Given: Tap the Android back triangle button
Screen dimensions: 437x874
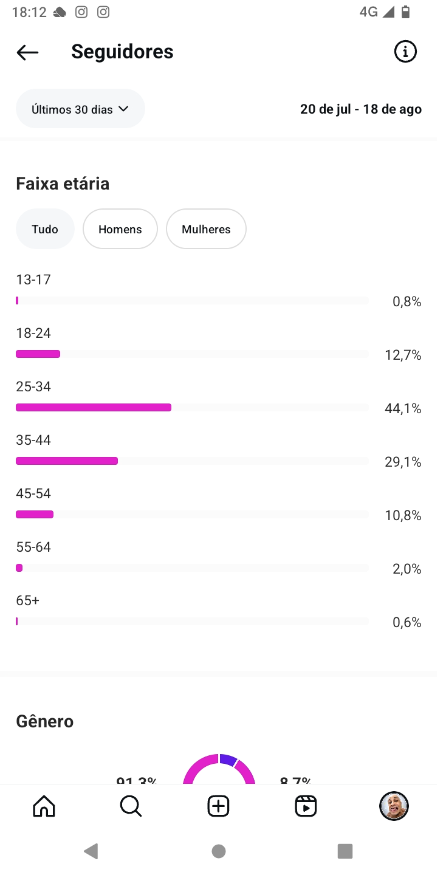Looking at the screenshot, I should click(91, 851).
